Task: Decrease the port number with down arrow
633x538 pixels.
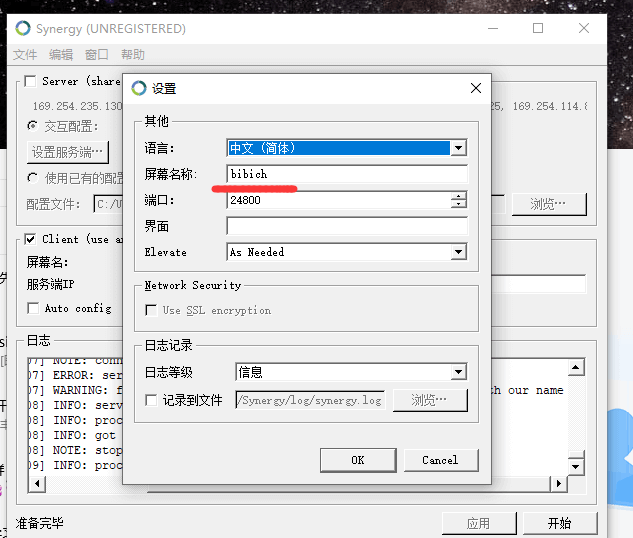Action: [458, 205]
